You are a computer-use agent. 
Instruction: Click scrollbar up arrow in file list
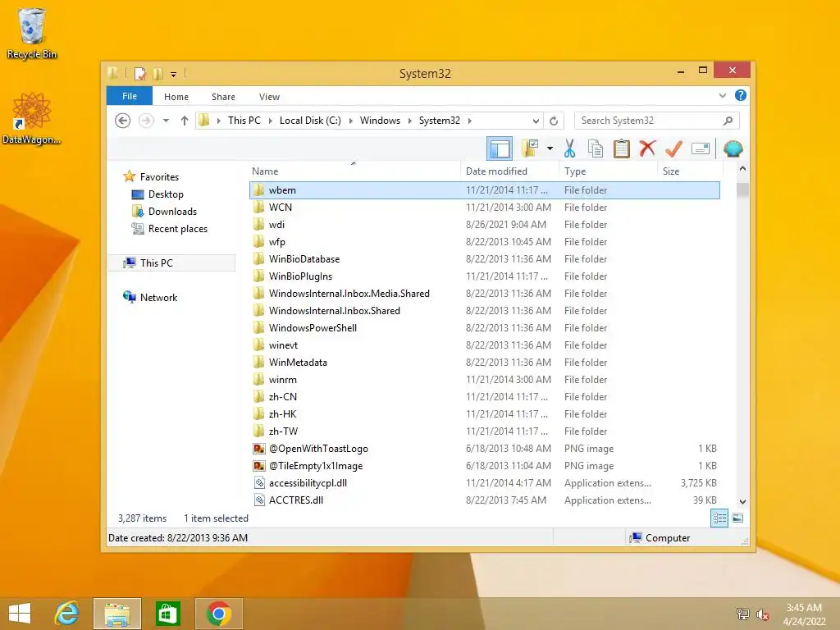click(742, 168)
